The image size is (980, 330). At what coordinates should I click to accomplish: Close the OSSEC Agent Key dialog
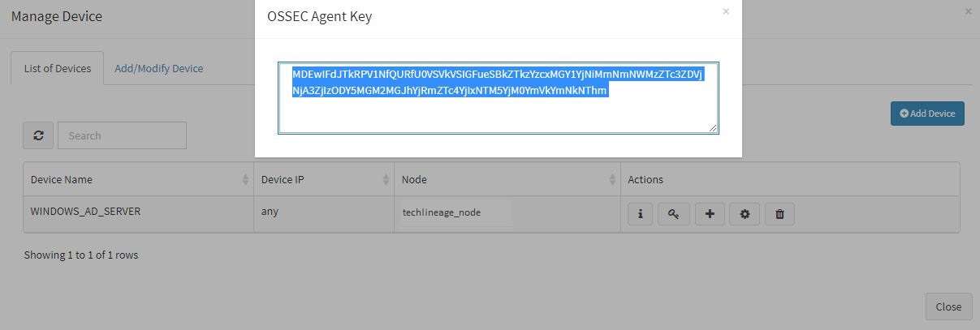tap(726, 11)
